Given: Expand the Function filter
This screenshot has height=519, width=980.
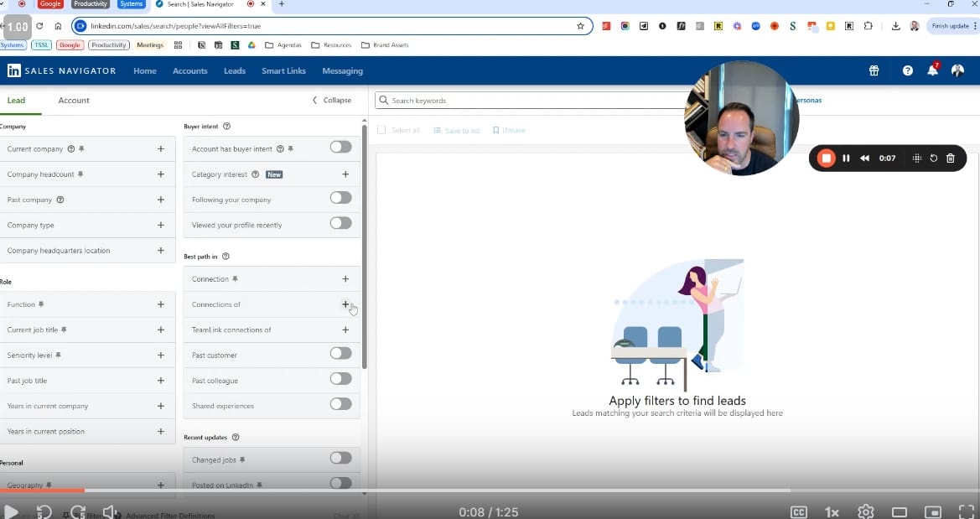Looking at the screenshot, I should tap(161, 304).
